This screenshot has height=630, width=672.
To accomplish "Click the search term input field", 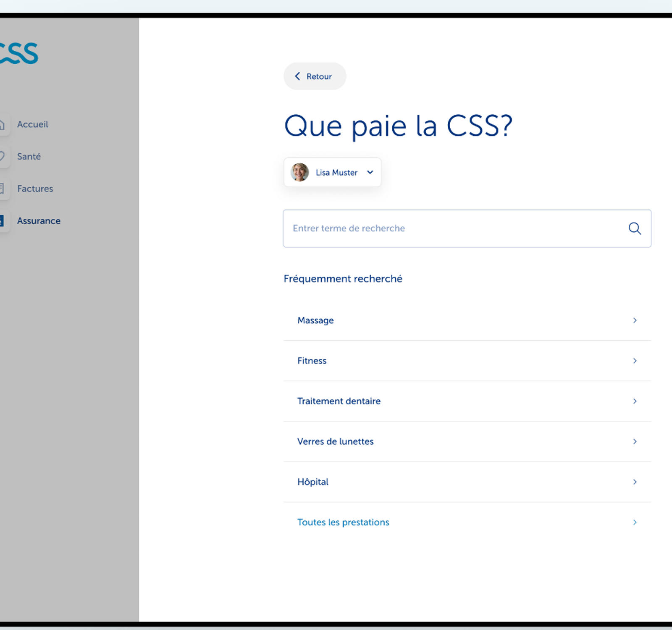I will coord(420,229).
